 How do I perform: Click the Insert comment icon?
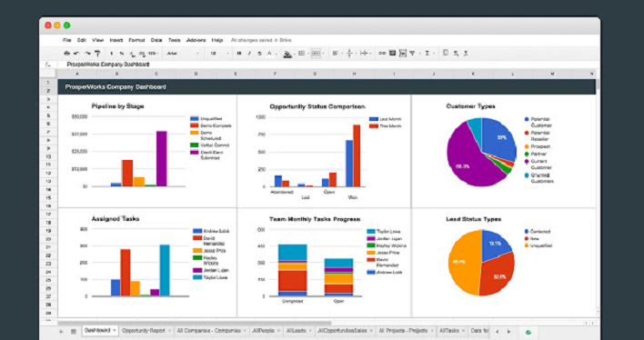tap(392, 53)
